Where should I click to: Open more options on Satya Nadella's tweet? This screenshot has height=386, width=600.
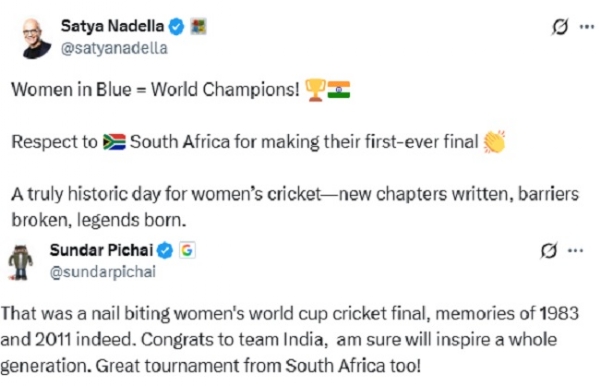[x=587, y=27]
